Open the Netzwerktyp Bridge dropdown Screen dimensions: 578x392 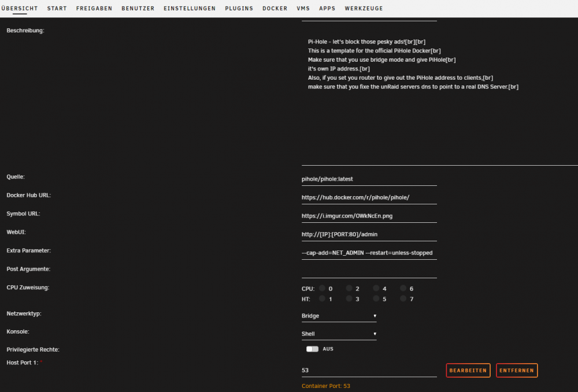point(339,316)
